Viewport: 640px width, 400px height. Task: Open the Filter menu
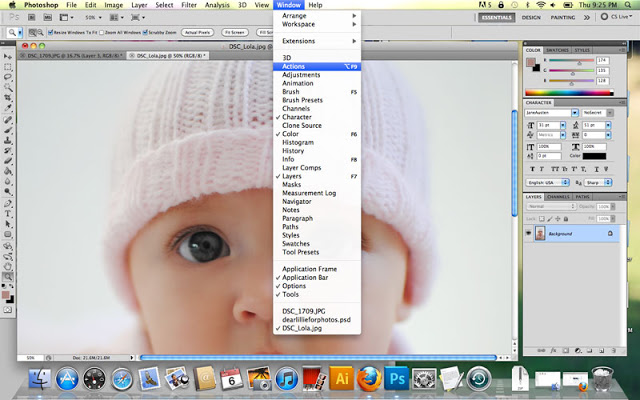189,5
